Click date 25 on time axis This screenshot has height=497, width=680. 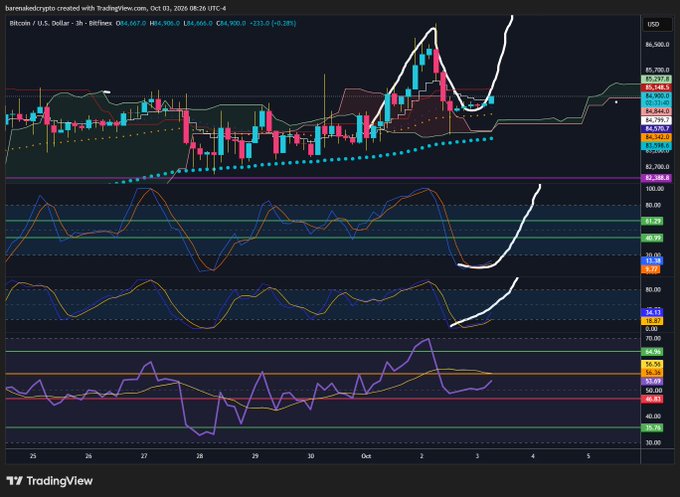pos(33,456)
